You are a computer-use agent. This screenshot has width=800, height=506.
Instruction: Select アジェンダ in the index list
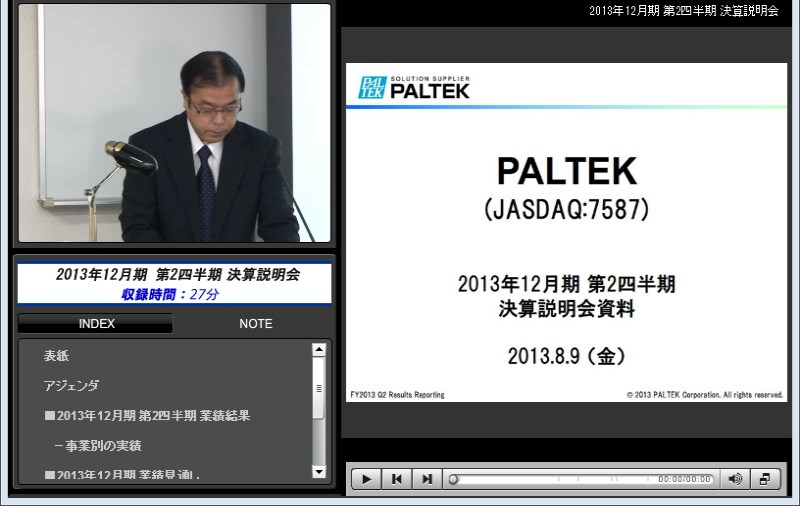71,386
